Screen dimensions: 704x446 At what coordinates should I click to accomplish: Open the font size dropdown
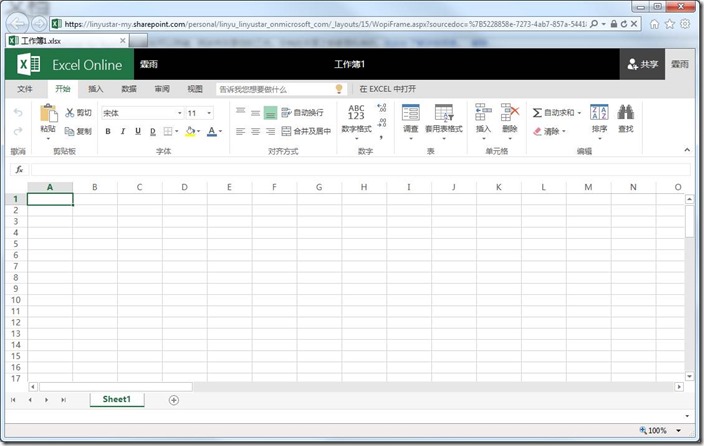[209, 113]
